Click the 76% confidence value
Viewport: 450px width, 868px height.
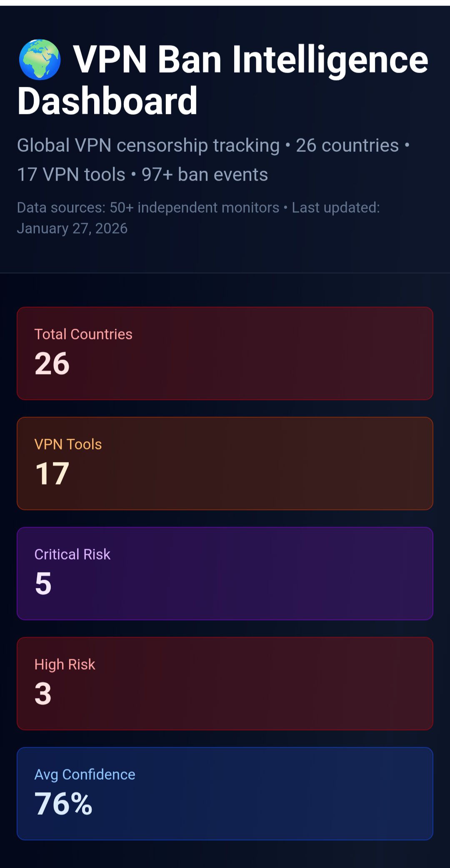click(63, 804)
